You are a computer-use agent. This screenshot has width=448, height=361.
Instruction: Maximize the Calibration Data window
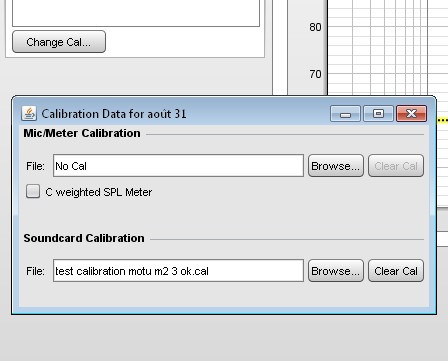tap(378, 114)
